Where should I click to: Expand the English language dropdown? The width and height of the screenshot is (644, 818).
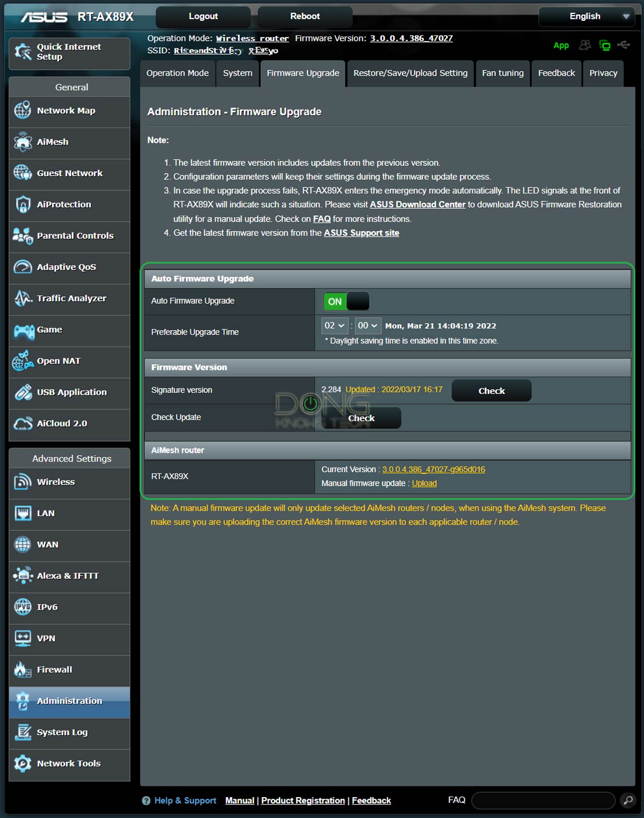[x=587, y=17]
